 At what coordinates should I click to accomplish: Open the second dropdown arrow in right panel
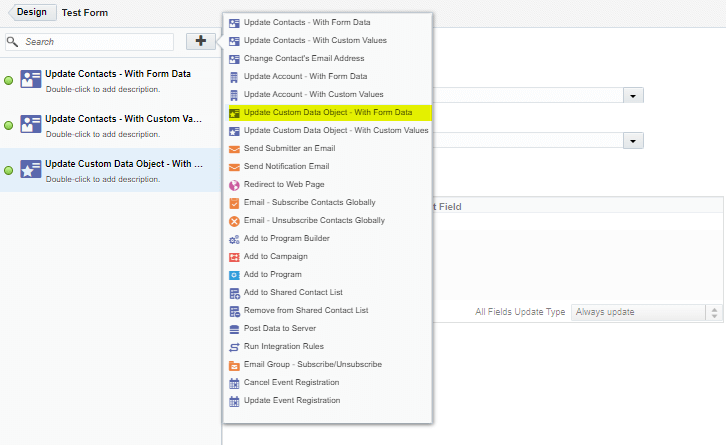click(633, 140)
